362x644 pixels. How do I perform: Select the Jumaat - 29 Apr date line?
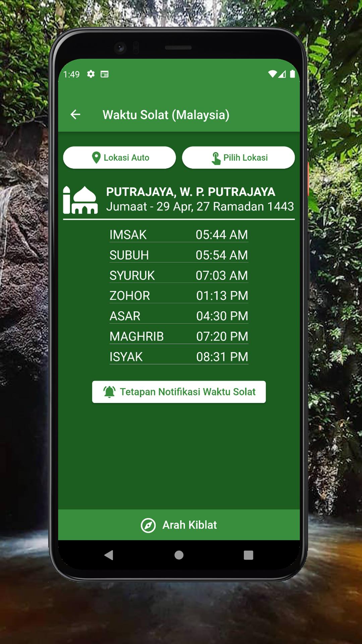pyautogui.click(x=200, y=207)
